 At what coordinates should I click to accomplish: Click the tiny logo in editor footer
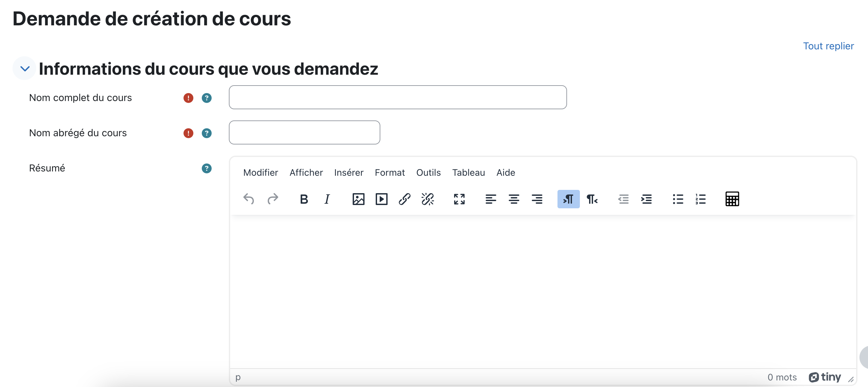(825, 377)
